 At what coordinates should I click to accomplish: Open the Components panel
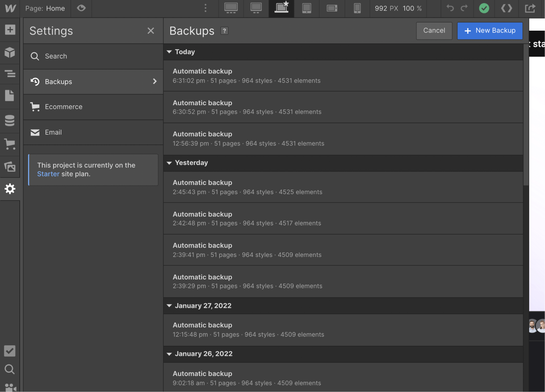click(x=10, y=53)
